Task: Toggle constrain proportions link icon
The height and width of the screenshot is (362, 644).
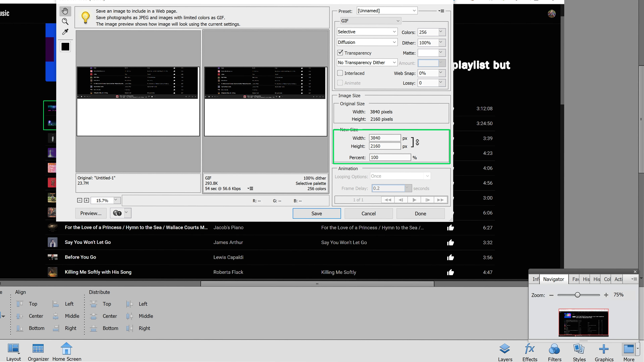Action: click(x=417, y=142)
